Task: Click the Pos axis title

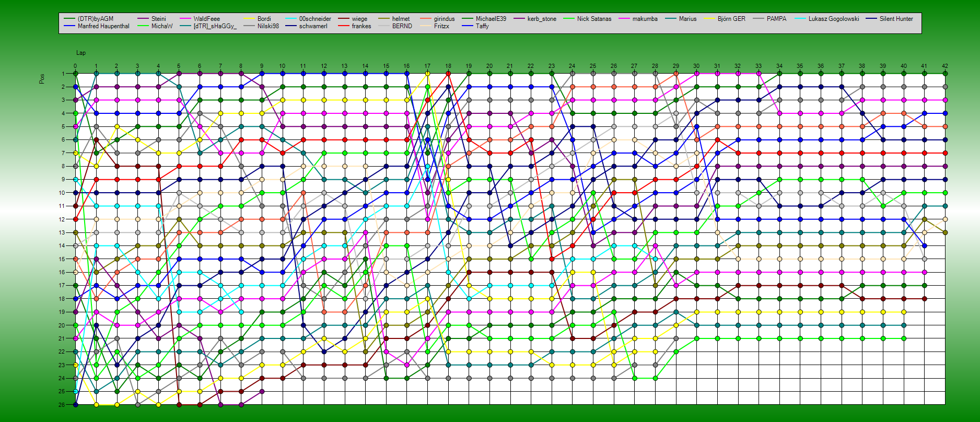Action: pyautogui.click(x=42, y=78)
